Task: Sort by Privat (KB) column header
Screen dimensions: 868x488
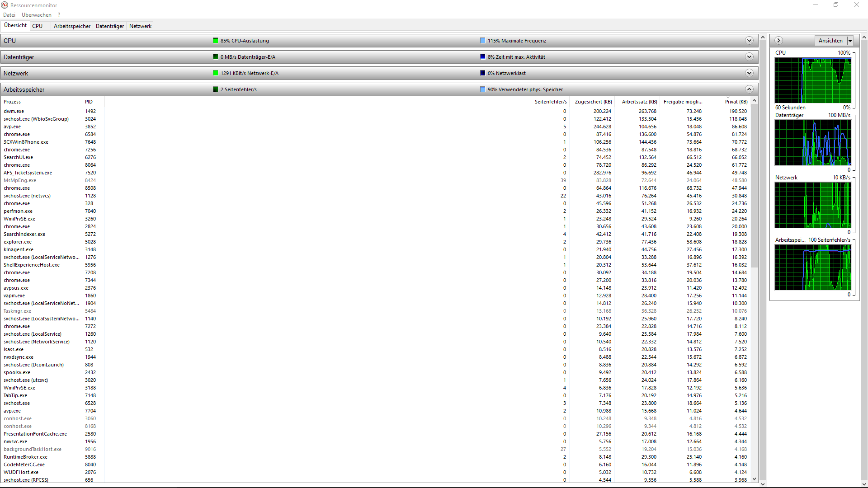Action: (736, 102)
